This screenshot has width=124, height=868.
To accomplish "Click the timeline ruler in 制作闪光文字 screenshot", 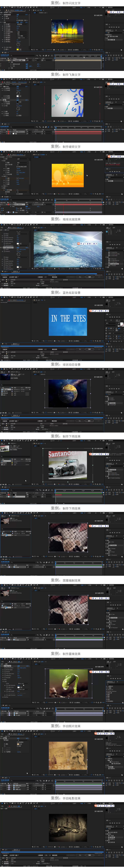I will point(78,56).
